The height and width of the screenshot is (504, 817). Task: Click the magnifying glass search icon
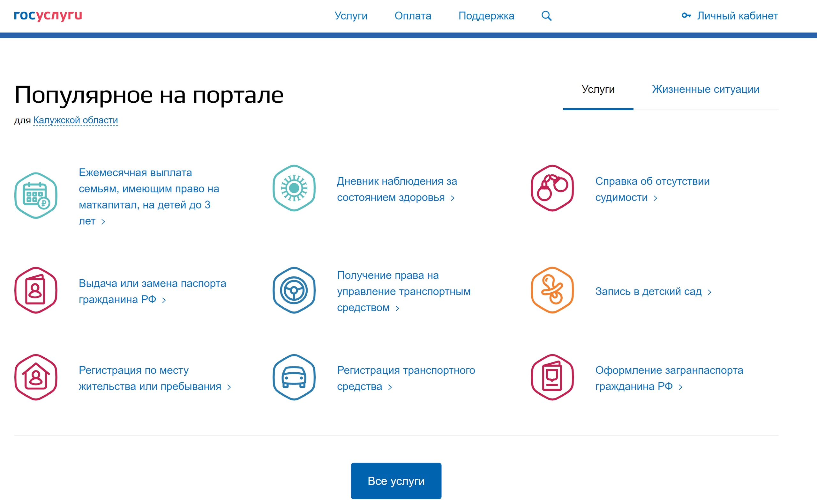[x=546, y=16]
